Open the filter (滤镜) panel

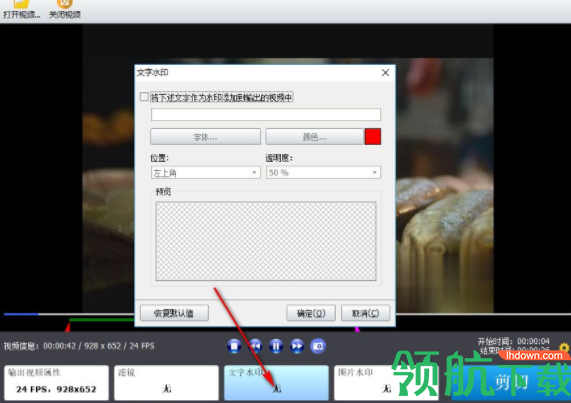[166, 383]
